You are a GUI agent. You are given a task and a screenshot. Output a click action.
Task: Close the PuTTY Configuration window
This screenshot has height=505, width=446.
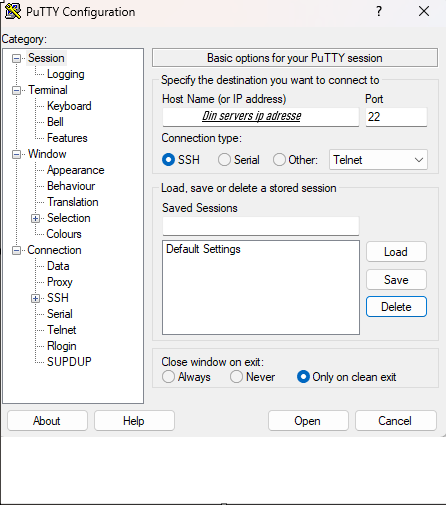[x=424, y=12]
